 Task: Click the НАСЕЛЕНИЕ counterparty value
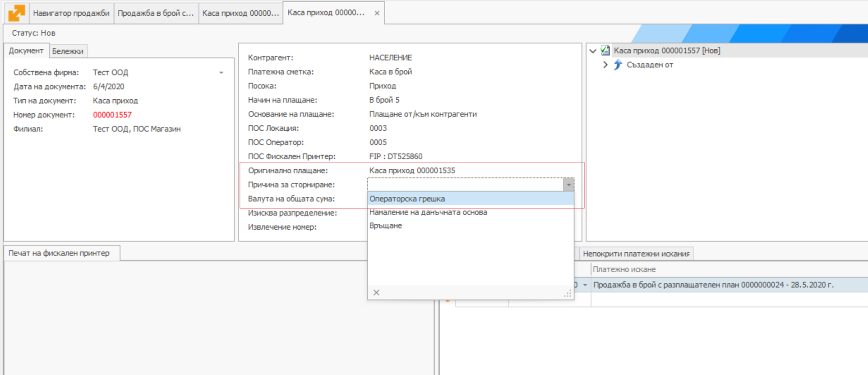point(391,58)
